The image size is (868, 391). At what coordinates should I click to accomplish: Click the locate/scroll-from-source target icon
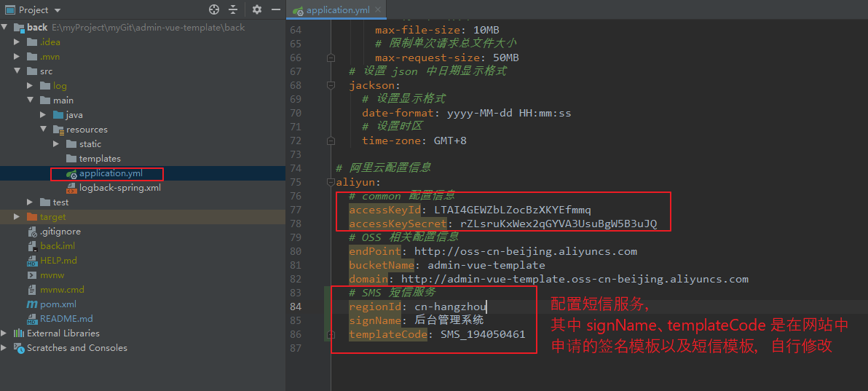pyautogui.click(x=214, y=9)
